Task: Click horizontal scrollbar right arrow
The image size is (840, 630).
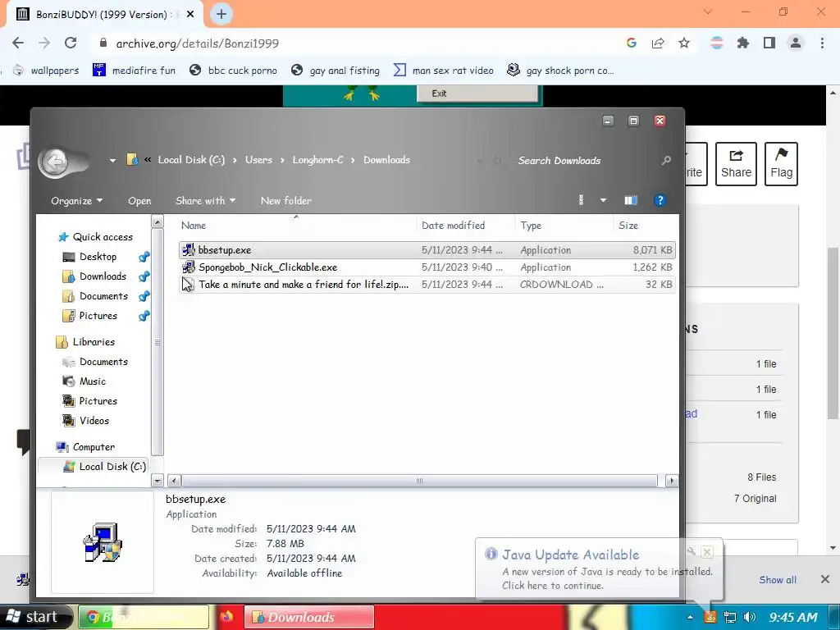Action: (x=671, y=481)
